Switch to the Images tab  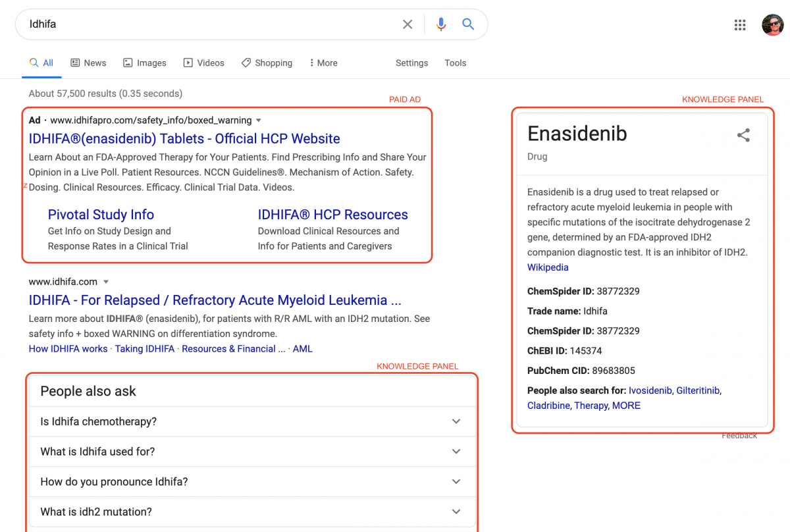(145, 63)
